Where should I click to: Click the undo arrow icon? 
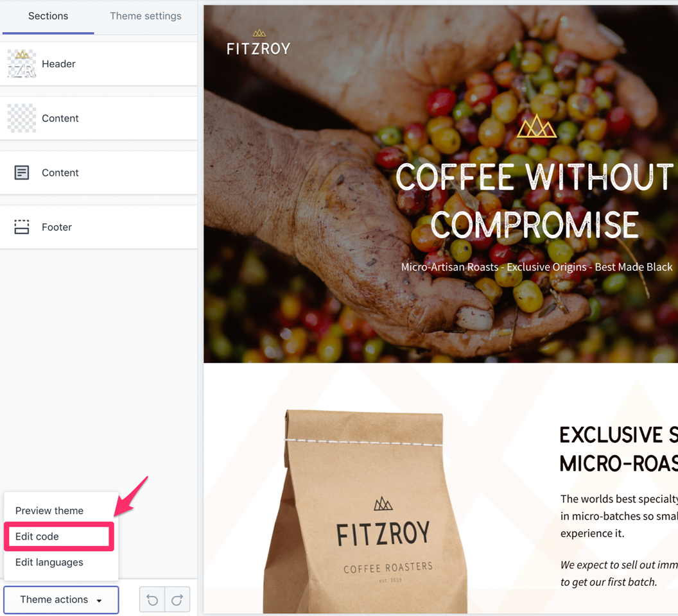tap(152, 599)
